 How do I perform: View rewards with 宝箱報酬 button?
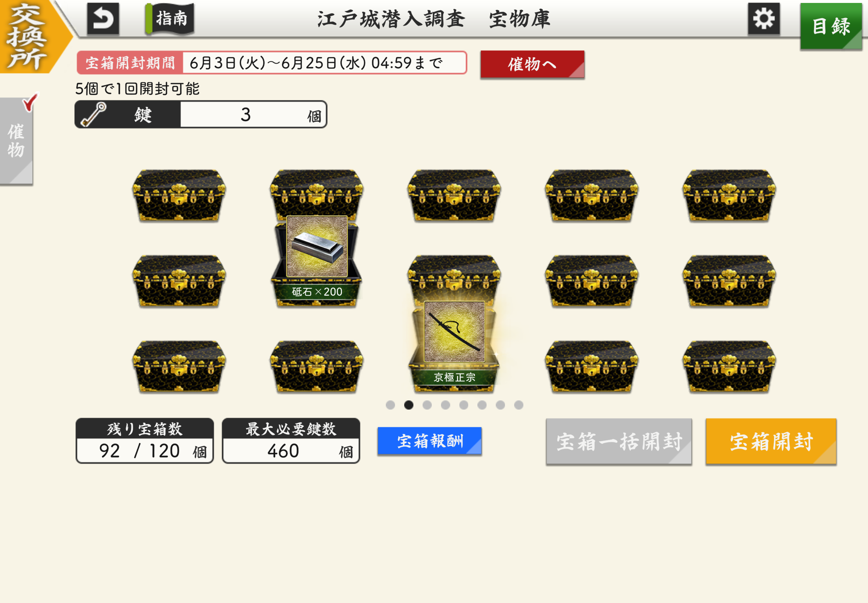[x=429, y=440]
